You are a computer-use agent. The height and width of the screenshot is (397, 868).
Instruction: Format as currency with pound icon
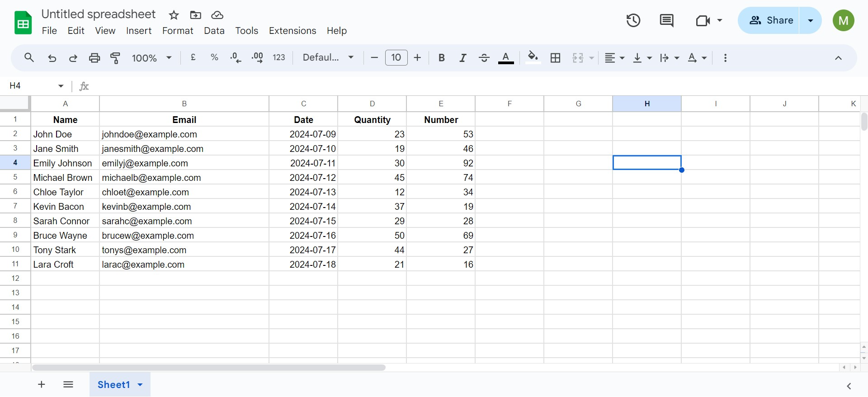click(x=193, y=57)
